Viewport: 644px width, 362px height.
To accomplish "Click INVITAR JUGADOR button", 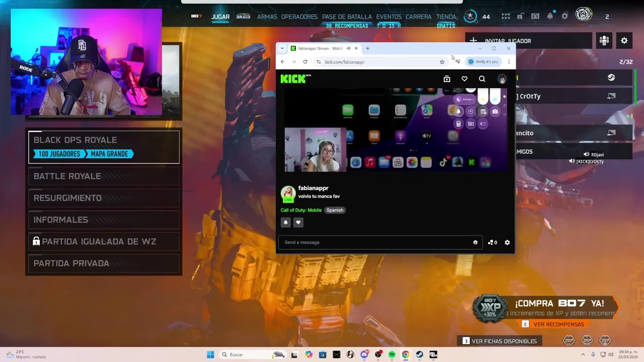I will coord(529,41).
